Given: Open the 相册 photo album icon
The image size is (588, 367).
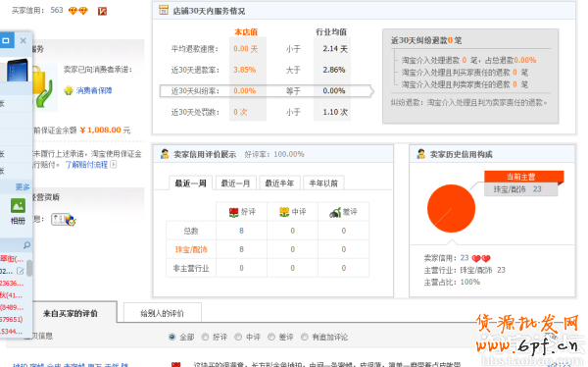Looking at the screenshot, I should pyautogui.click(x=18, y=206).
